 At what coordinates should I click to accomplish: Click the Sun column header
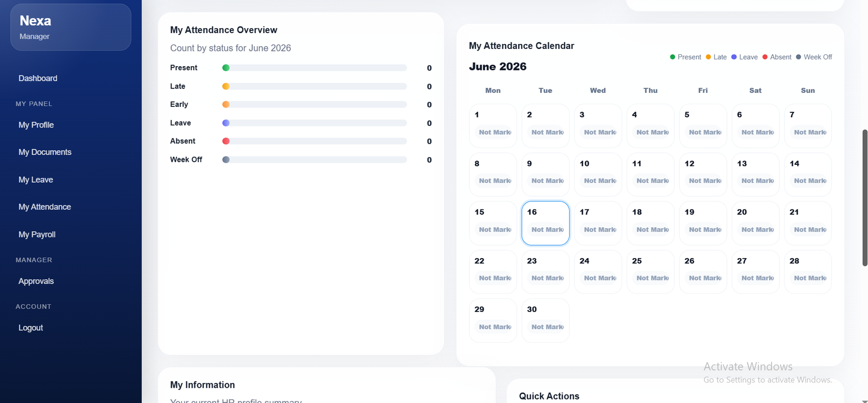pyautogui.click(x=808, y=91)
